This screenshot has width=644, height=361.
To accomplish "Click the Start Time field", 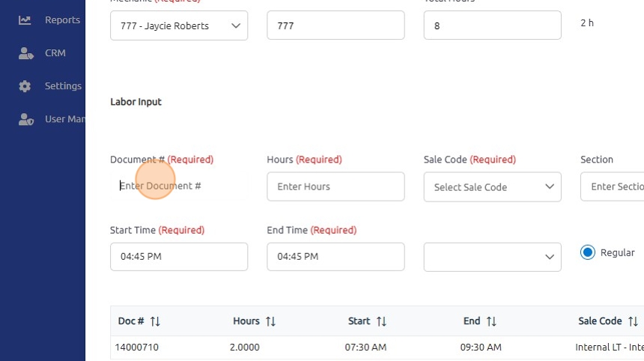I will 178,256.
